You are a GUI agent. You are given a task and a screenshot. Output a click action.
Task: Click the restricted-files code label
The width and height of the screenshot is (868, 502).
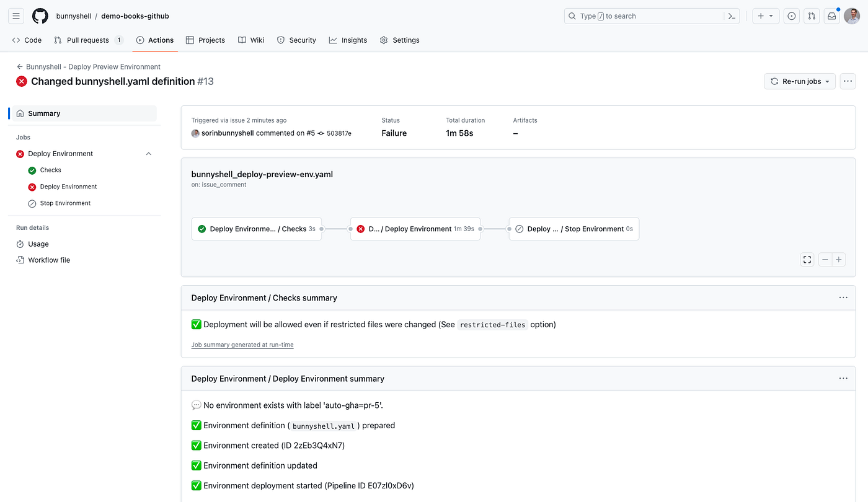tap(493, 325)
